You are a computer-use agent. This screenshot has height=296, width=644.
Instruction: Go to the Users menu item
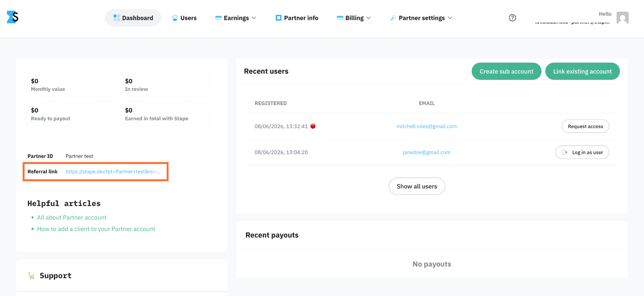click(x=184, y=18)
